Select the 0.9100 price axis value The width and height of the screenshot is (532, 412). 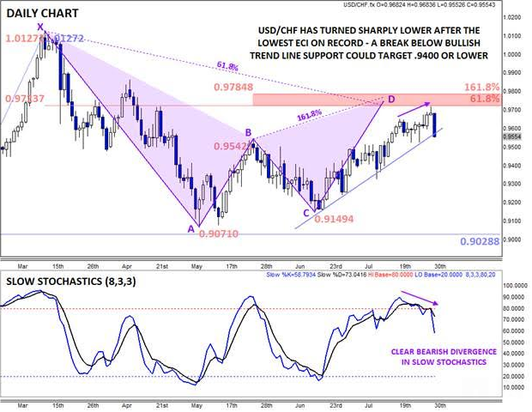coord(512,221)
